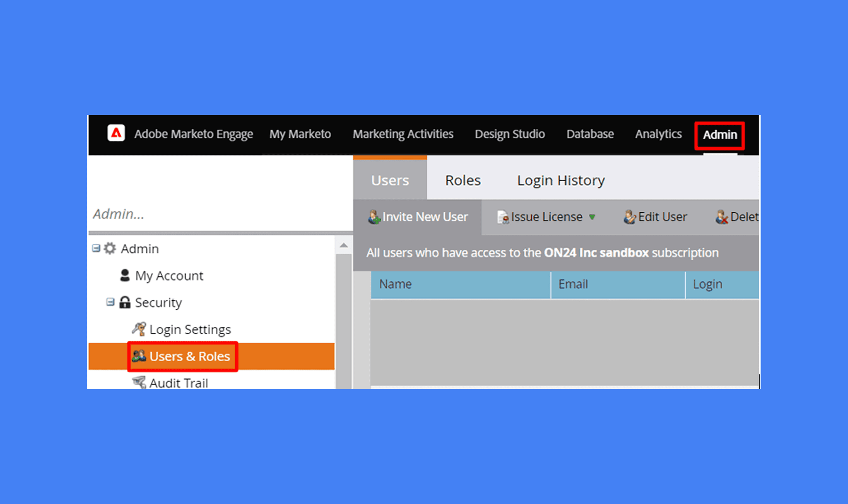Switch to the Login History tab
The image size is (848, 504).
(561, 180)
